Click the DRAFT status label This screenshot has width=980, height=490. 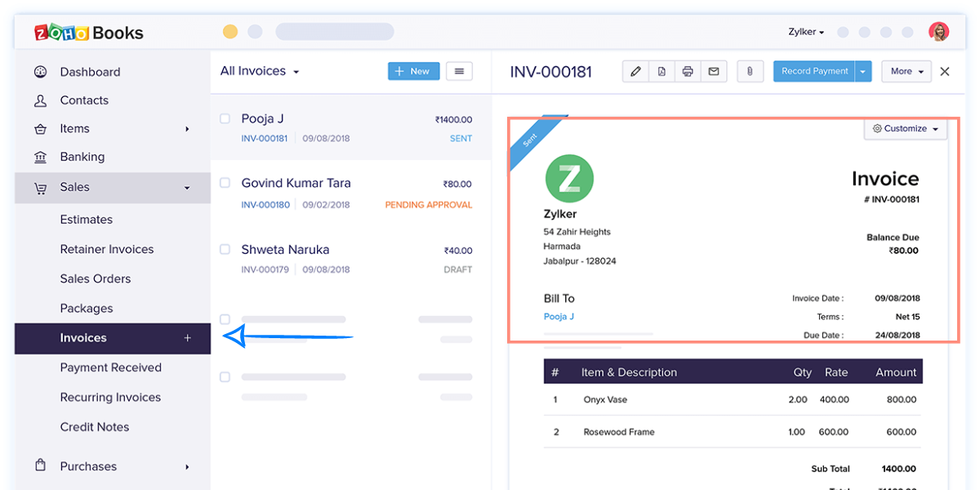point(458,269)
